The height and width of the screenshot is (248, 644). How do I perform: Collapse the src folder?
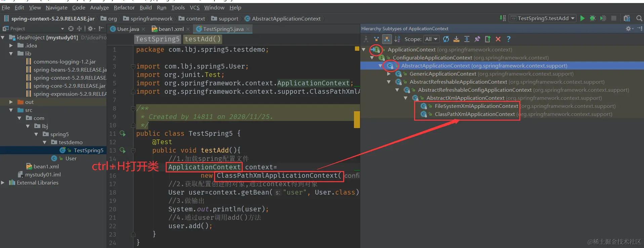pyautogui.click(x=11, y=110)
